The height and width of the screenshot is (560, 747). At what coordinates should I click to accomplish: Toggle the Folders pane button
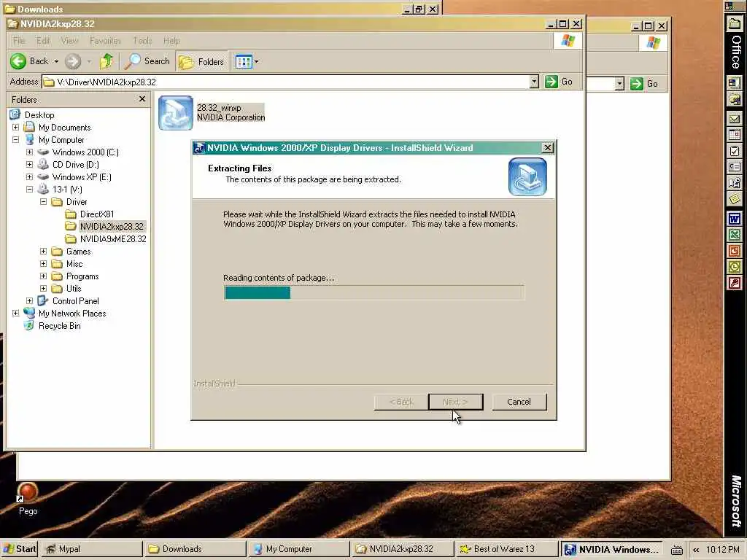click(x=201, y=62)
